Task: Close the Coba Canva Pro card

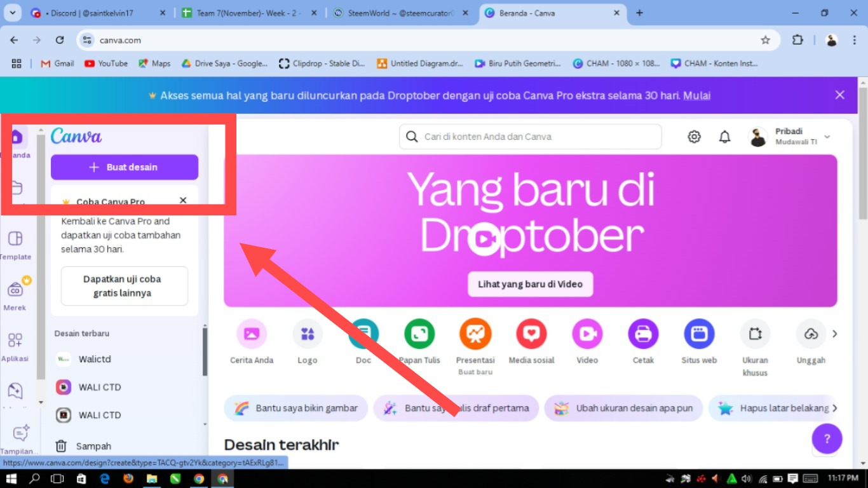Action: pos(183,200)
